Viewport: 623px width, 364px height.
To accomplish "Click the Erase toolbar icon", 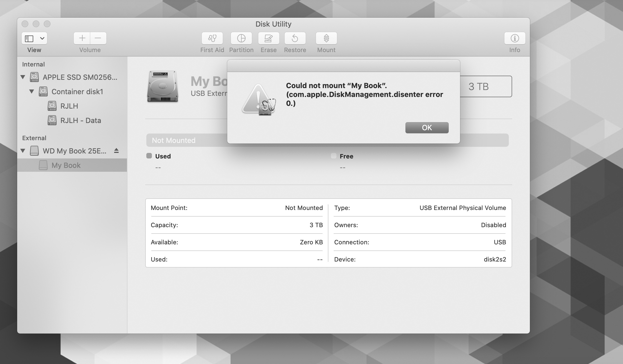I will pos(268,38).
